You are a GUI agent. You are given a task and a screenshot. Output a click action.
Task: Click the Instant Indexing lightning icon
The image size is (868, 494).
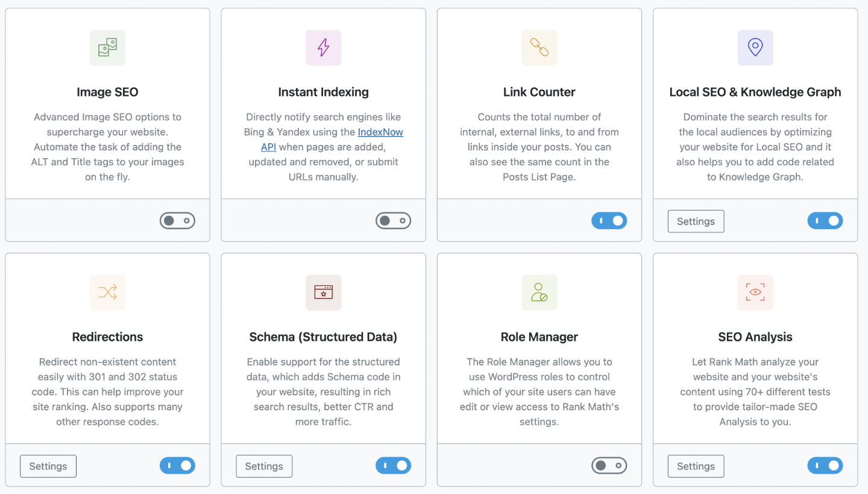click(x=323, y=48)
